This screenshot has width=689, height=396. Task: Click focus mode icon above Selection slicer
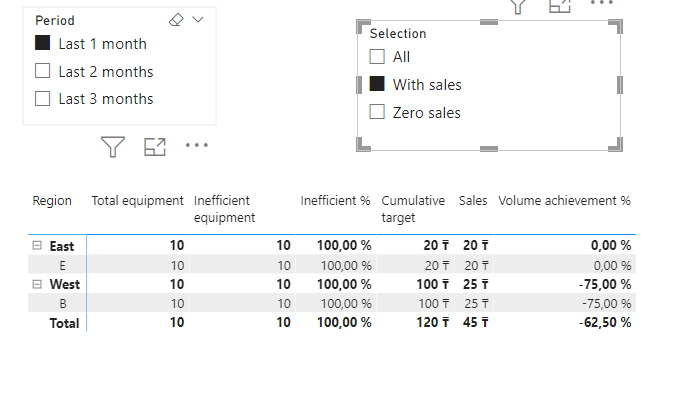coord(560,6)
